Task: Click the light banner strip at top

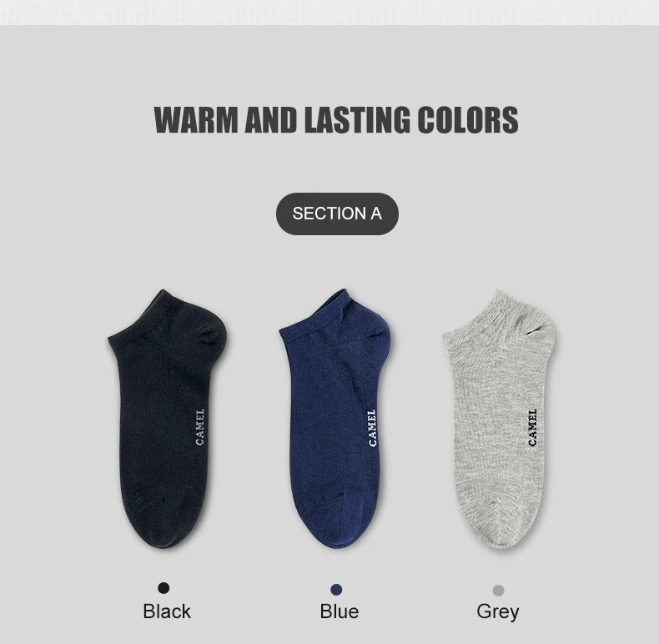Action: click(x=329, y=13)
